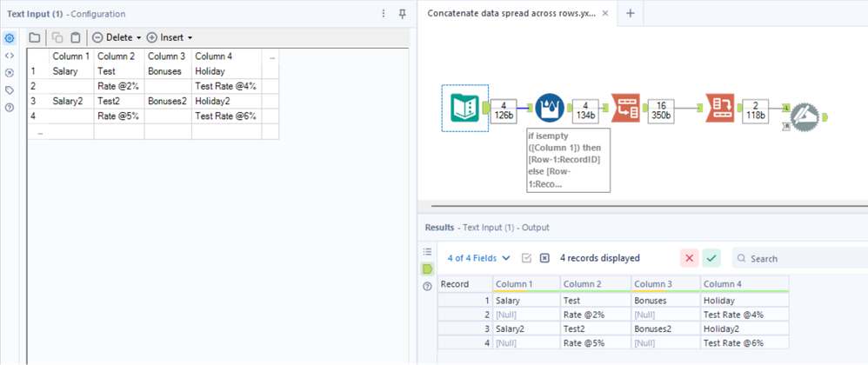868x365 pixels.
Task: Click the green checkmark button in Results
Action: 711,258
